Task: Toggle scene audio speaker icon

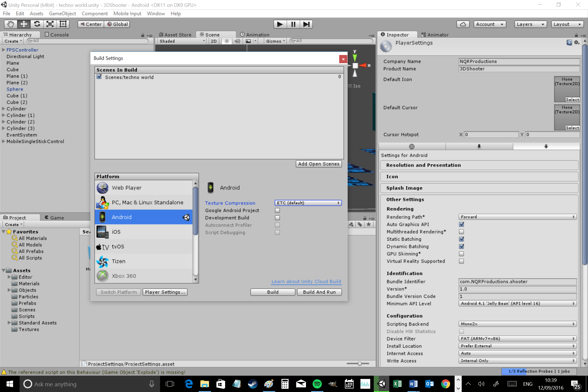Action: (237, 41)
